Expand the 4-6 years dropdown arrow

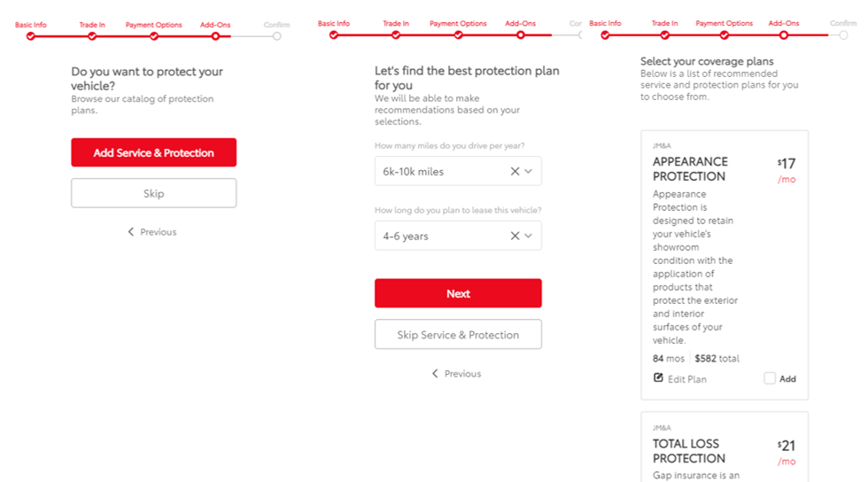529,236
